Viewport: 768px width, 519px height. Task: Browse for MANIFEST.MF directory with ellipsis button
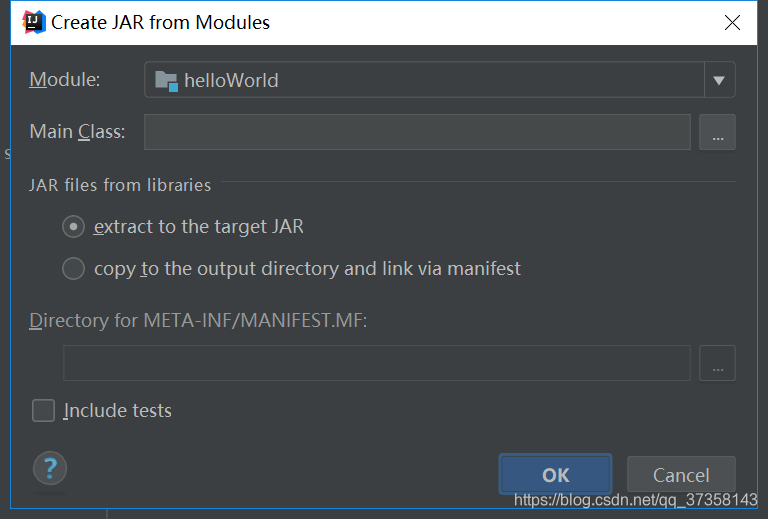coord(717,363)
